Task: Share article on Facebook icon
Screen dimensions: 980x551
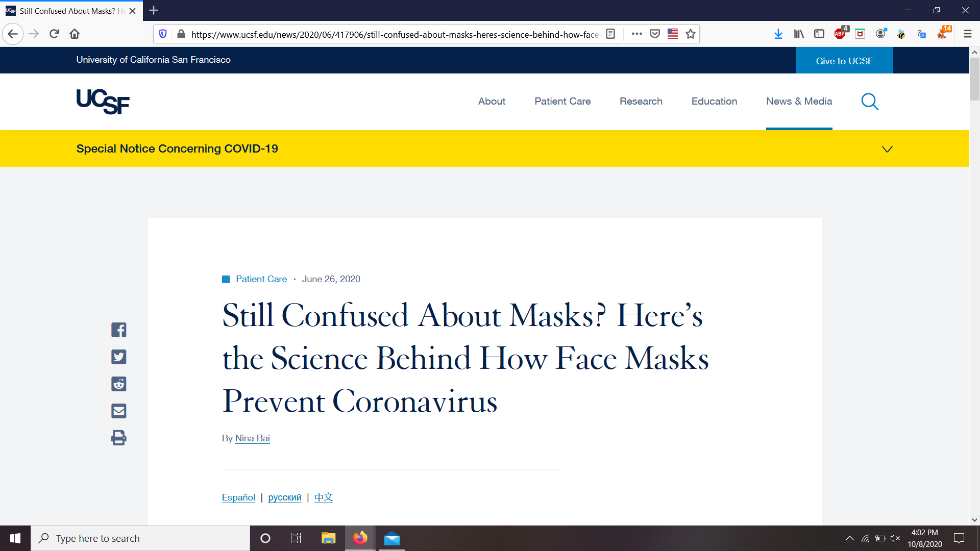Action: 118,330
